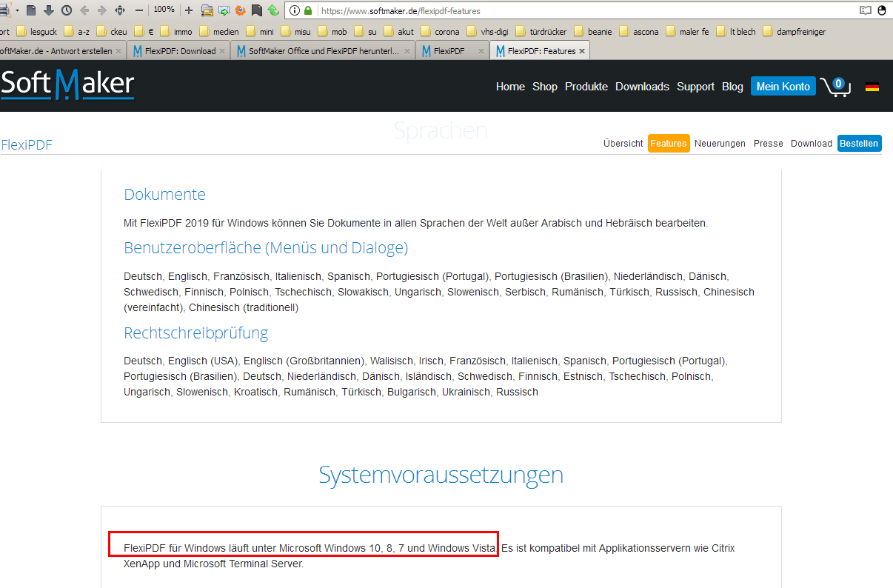
Task: Open the lesguck bookmark folder
Action: [x=36, y=32]
